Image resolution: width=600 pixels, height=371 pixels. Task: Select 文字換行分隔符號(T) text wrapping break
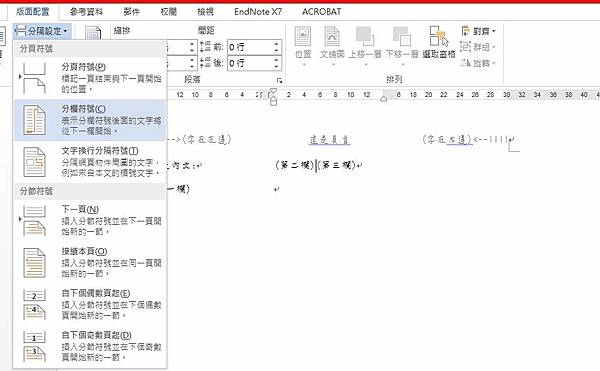90,162
